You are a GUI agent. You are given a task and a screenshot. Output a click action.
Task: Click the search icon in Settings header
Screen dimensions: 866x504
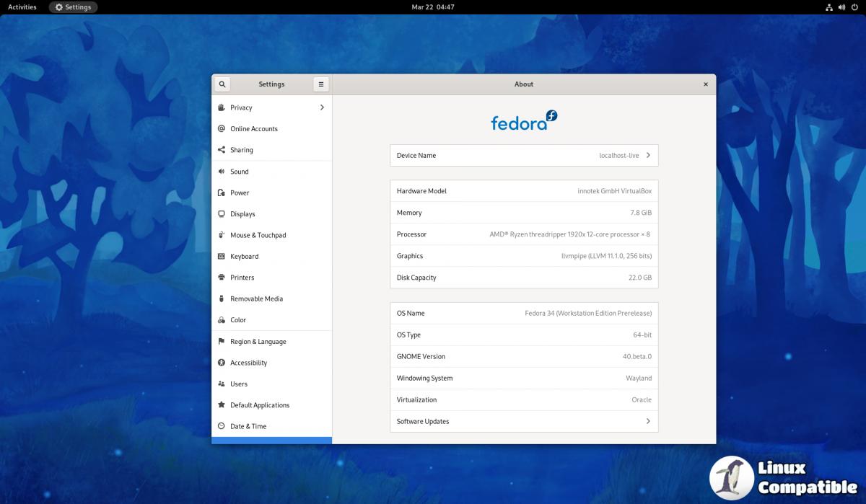(222, 84)
